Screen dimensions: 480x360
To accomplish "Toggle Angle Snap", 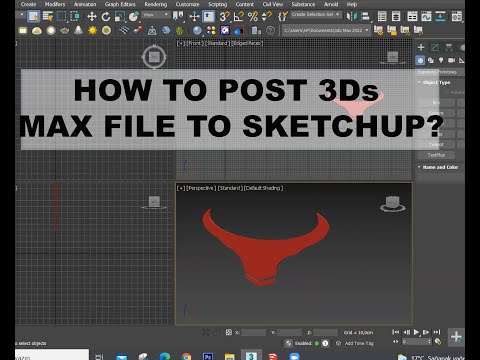I will [239, 16].
